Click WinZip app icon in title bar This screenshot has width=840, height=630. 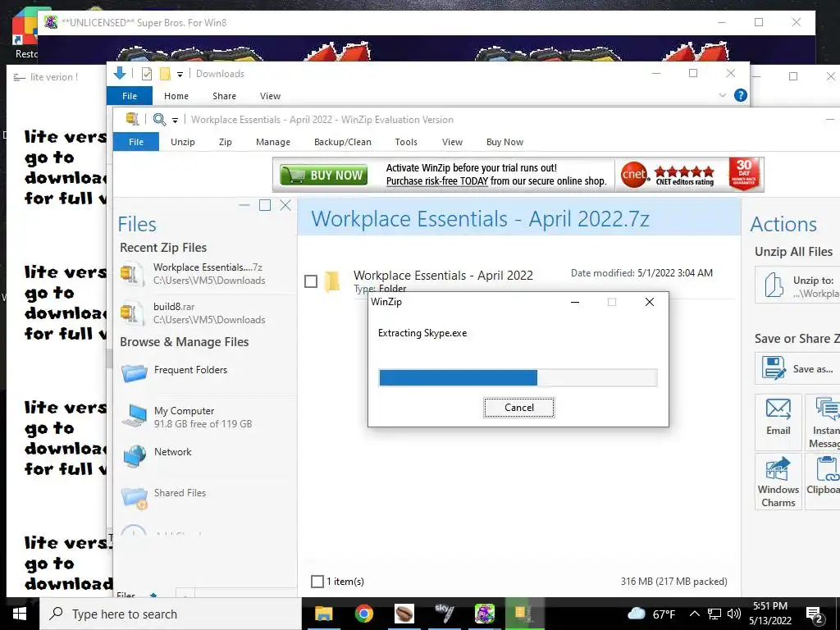coord(132,119)
